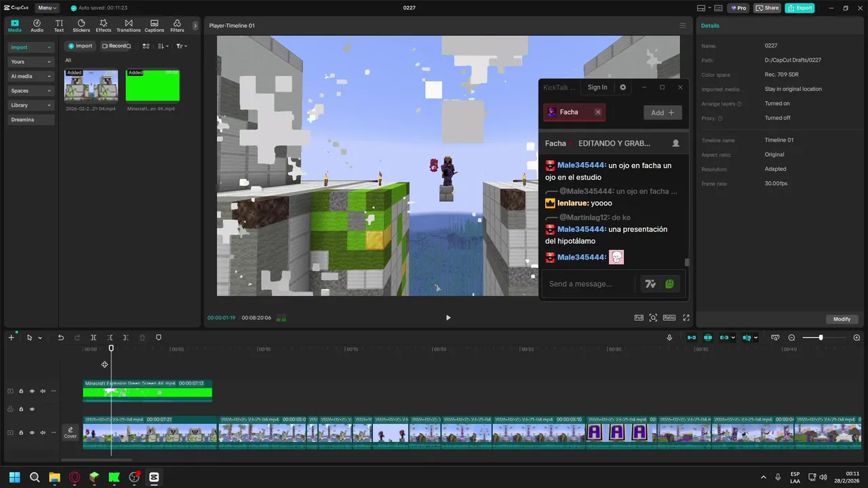Add a marker shield icon
The height and width of the screenshot is (488, 868).
pos(159,338)
